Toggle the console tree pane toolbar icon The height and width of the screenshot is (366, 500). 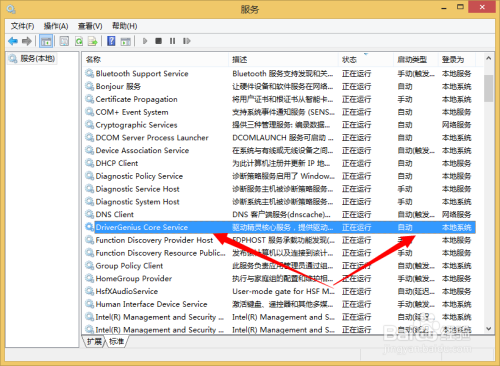[46, 41]
